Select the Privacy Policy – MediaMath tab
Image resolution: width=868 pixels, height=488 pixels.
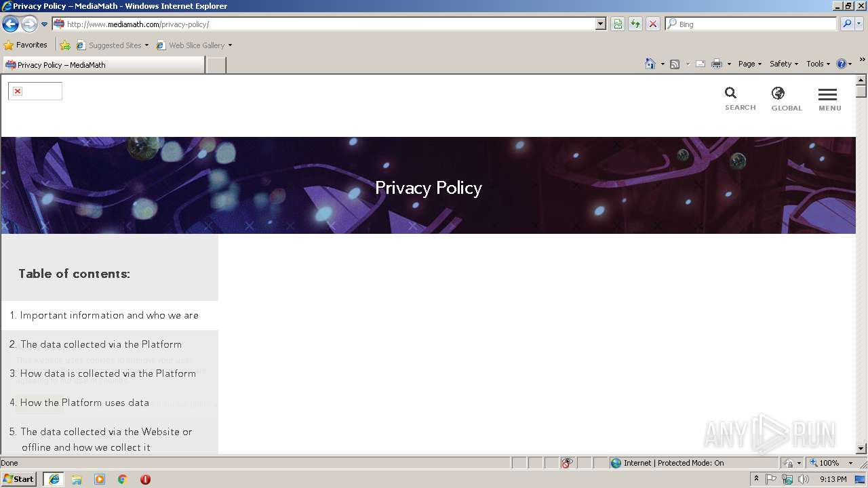[103, 65]
